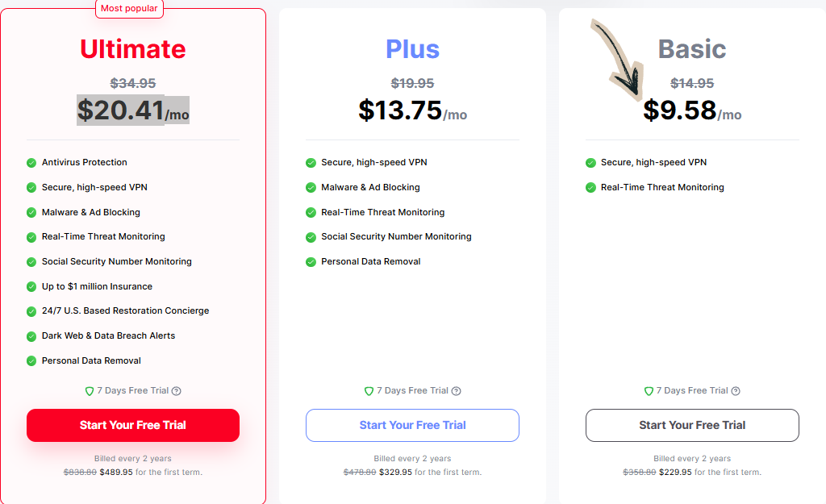The width and height of the screenshot is (826, 504).
Task: Click the green checkmark beside Antivirus Protection
Action: pyautogui.click(x=31, y=162)
